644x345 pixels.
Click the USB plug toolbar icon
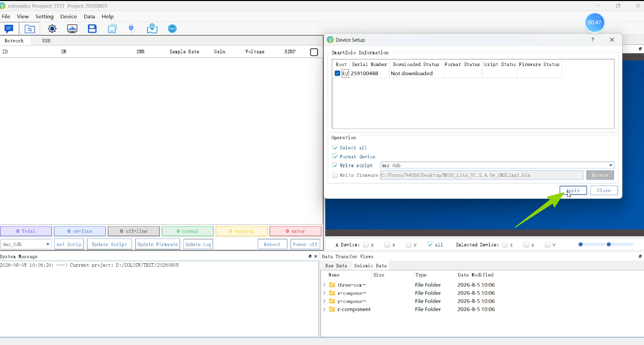(132, 28)
